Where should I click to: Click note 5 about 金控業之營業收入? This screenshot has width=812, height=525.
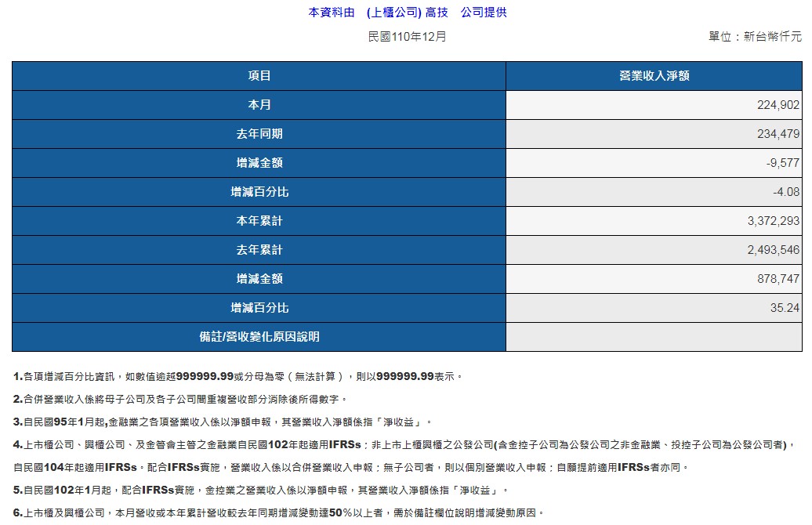[261, 491]
